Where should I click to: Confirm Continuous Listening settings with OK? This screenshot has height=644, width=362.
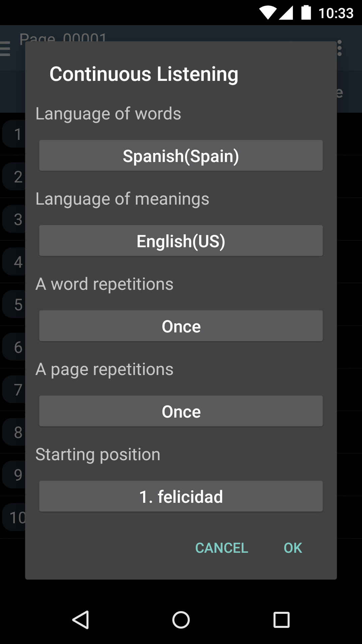pos(293,548)
